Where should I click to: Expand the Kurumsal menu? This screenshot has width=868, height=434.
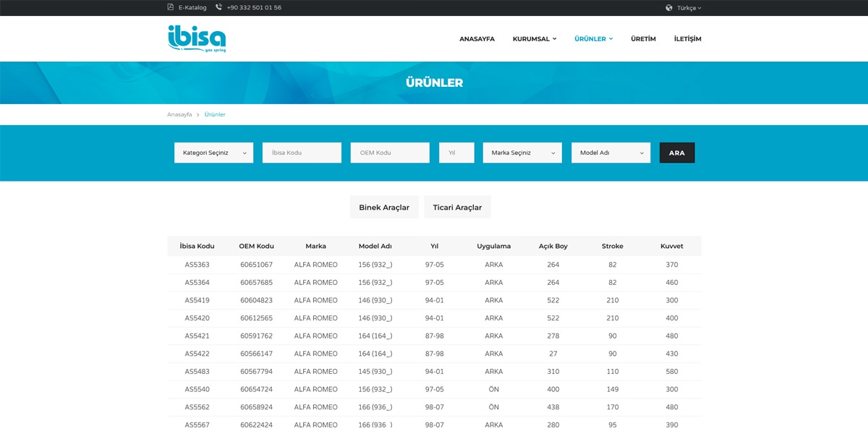(x=535, y=39)
